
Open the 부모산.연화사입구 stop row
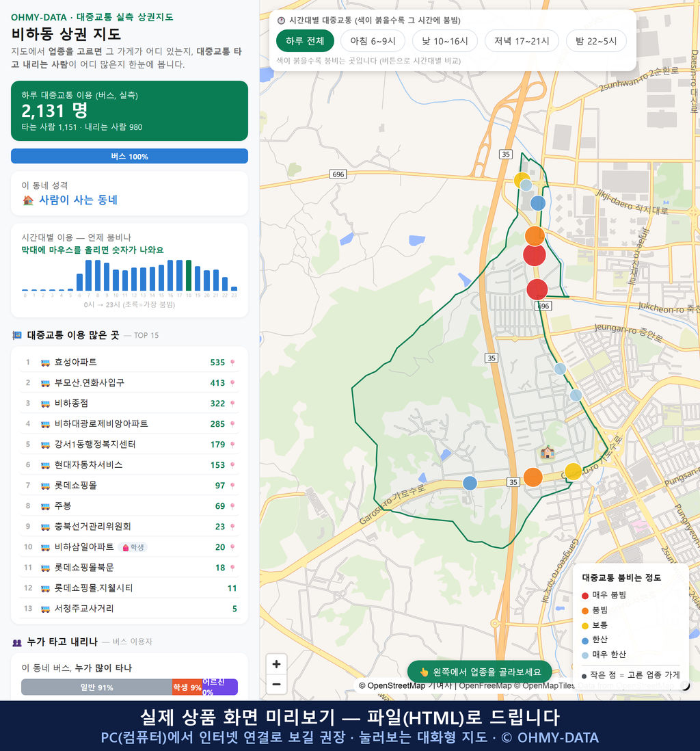129,383
